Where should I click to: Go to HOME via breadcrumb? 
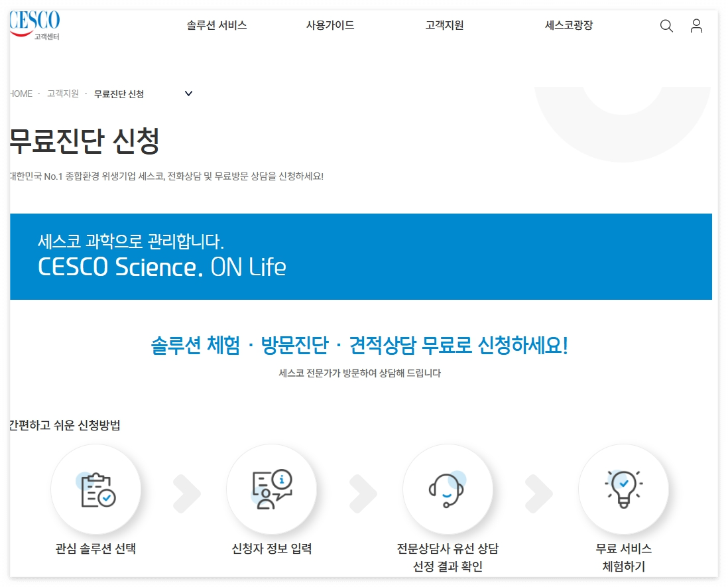coord(21,94)
